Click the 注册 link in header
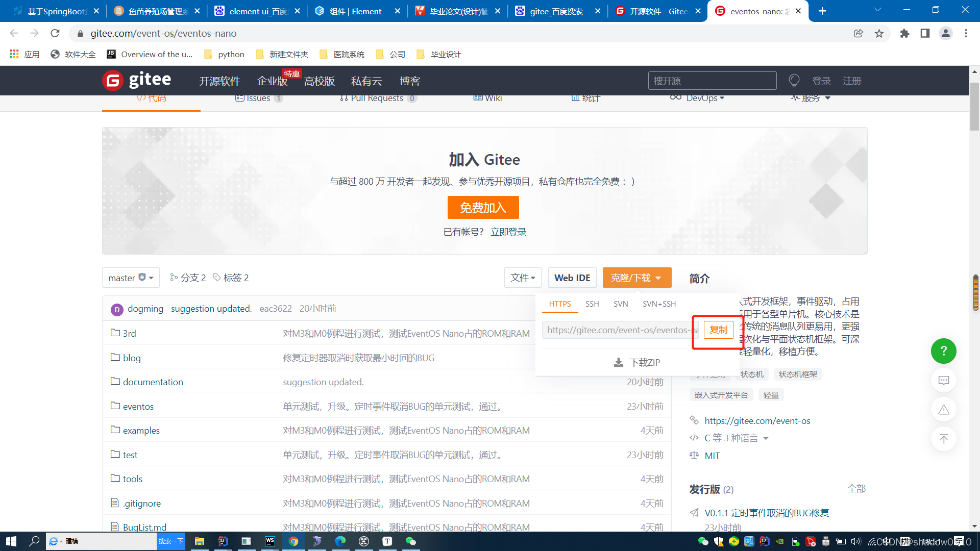This screenshot has width=980, height=551. click(x=852, y=81)
